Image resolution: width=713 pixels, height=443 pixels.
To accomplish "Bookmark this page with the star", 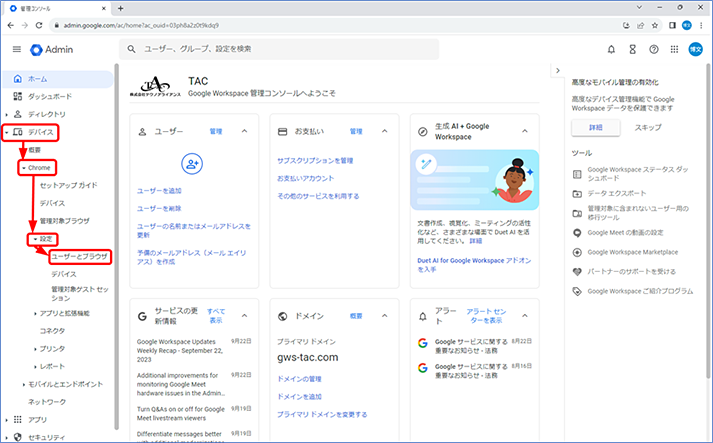I will pyautogui.click(x=655, y=25).
